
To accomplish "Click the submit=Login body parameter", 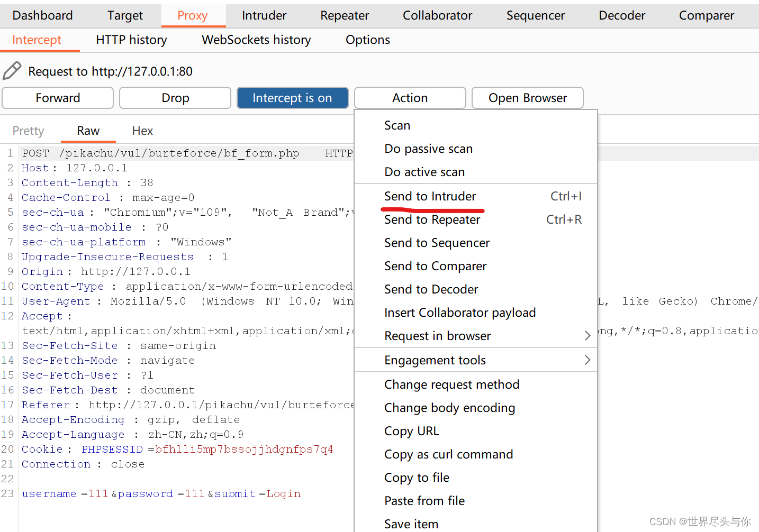I will click(x=257, y=494).
